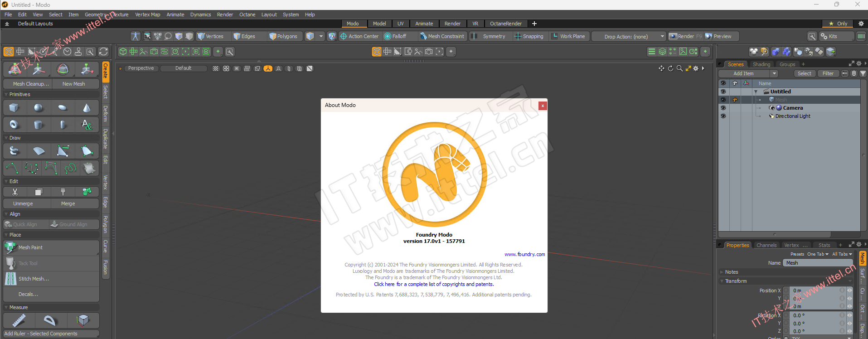Add a cube primitive
The image size is (868, 339).
coord(15,108)
